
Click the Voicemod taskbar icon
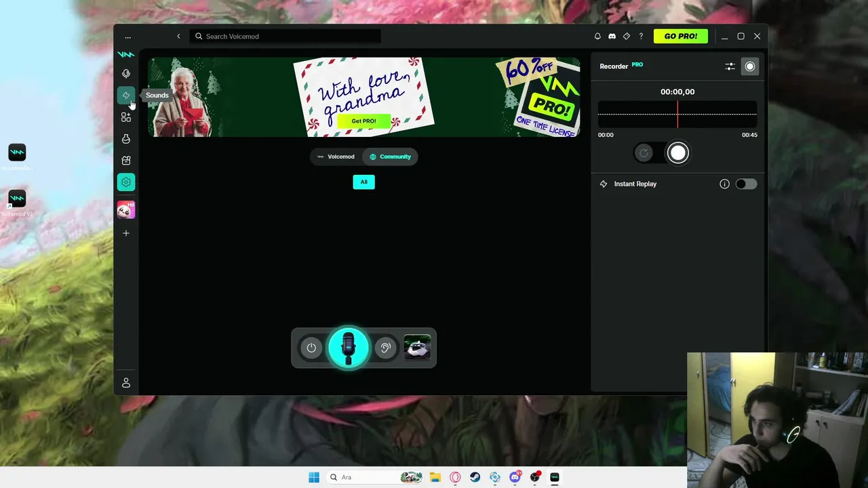coord(555,477)
